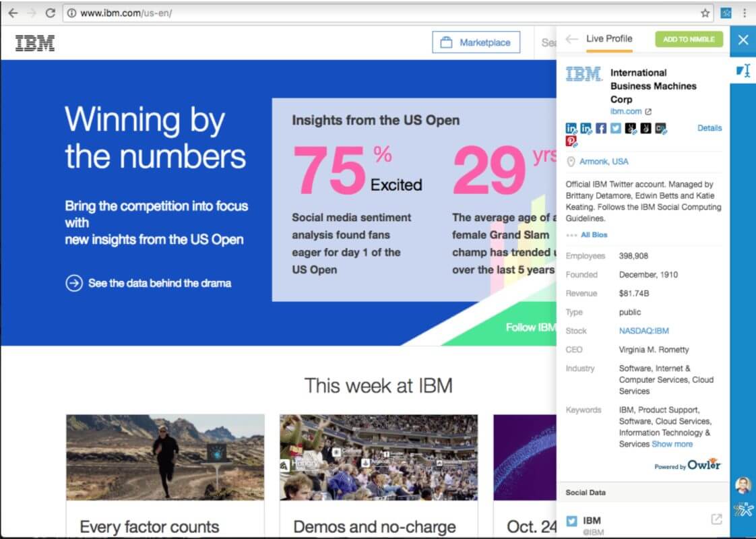This screenshot has height=539, width=756.
Task: Open the NASDAQ:IBM stock link
Action: pyautogui.click(x=643, y=331)
